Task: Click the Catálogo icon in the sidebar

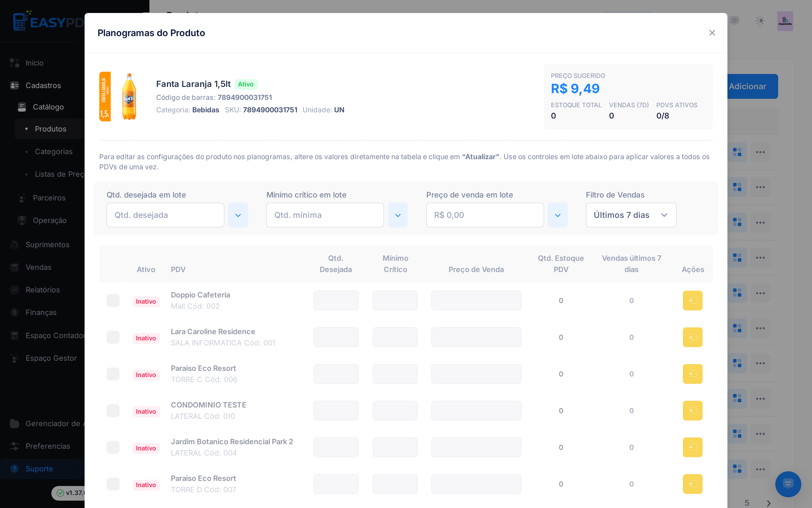Action: click(22, 107)
